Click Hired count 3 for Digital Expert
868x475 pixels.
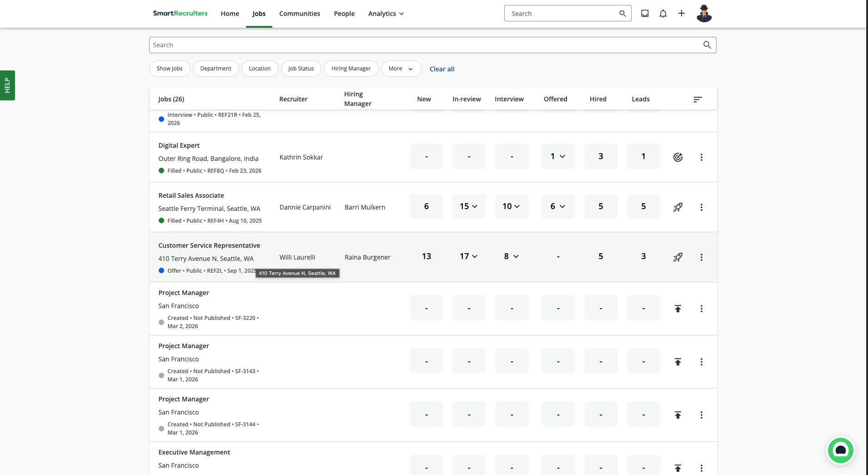click(x=601, y=156)
